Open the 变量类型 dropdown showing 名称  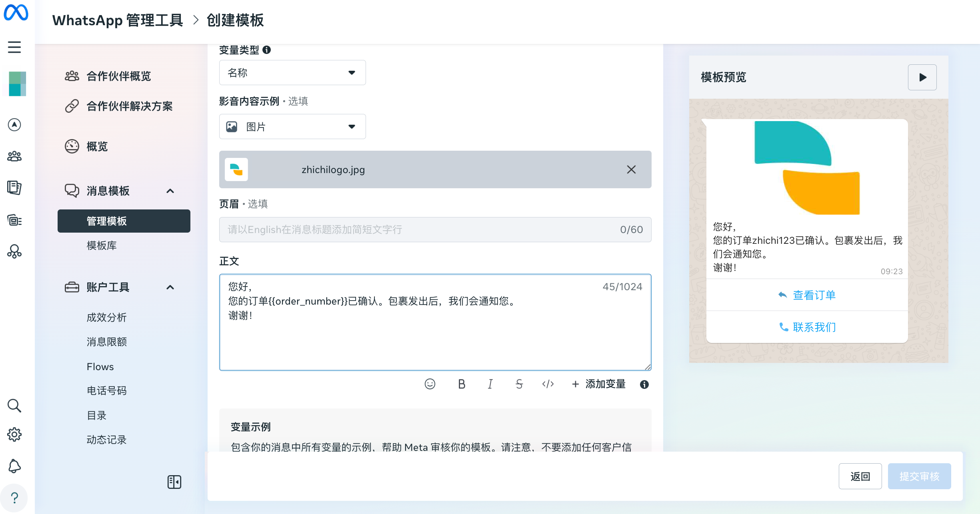point(292,73)
